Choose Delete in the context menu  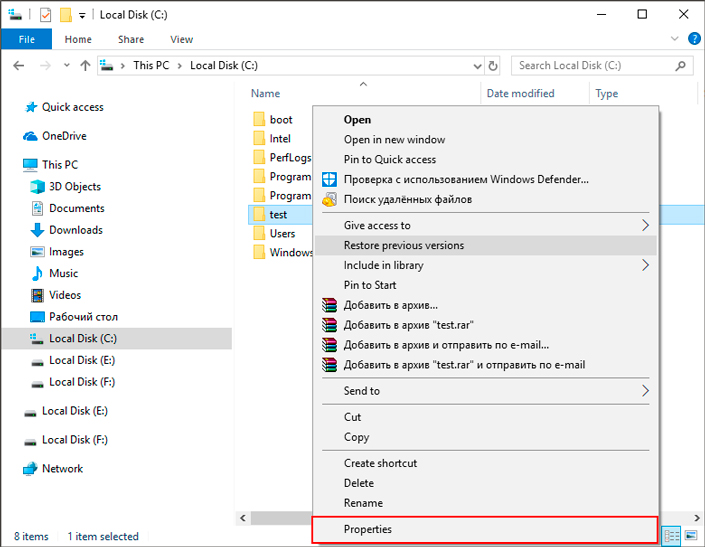[x=486, y=483]
